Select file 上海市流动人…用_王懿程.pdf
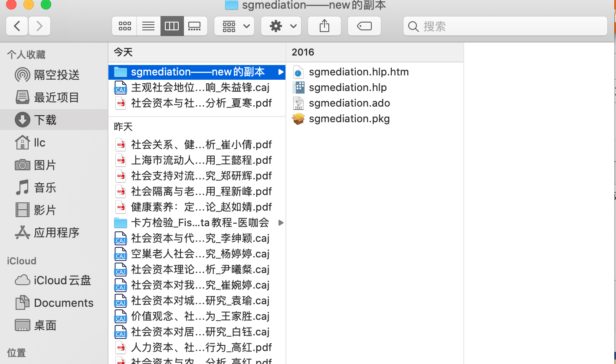This screenshot has width=616, height=364. click(197, 160)
